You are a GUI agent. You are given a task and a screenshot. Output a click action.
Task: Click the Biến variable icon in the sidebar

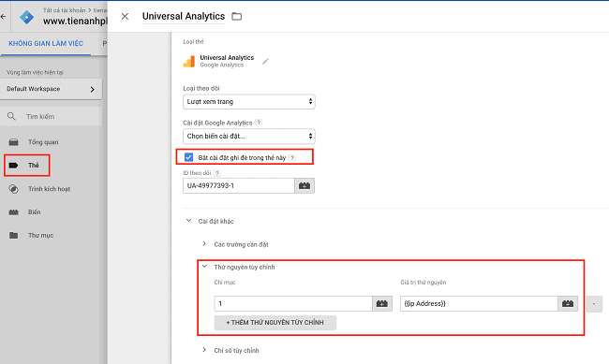click(x=14, y=212)
